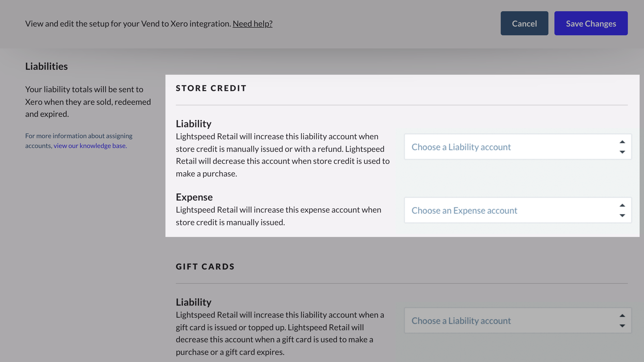Click up-down arrows icon on Store Credit Liability selector

[x=622, y=147]
